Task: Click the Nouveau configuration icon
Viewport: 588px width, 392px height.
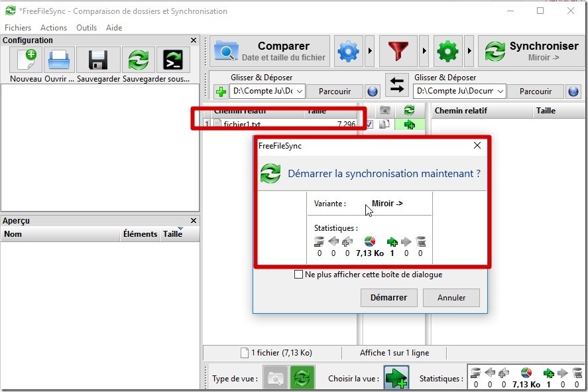Action: (25, 60)
